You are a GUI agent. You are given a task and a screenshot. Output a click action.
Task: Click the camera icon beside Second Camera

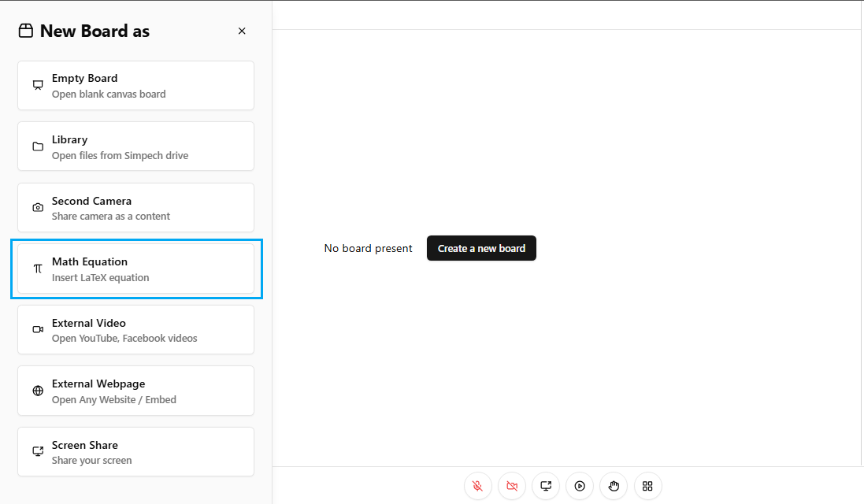point(38,208)
